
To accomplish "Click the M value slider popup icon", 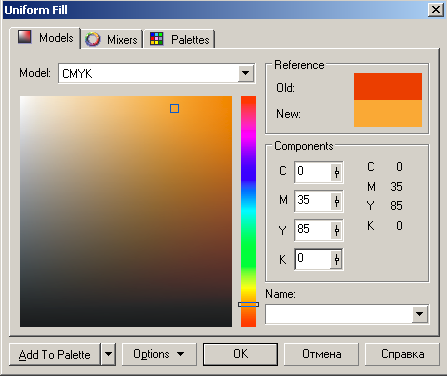I will 337,201.
